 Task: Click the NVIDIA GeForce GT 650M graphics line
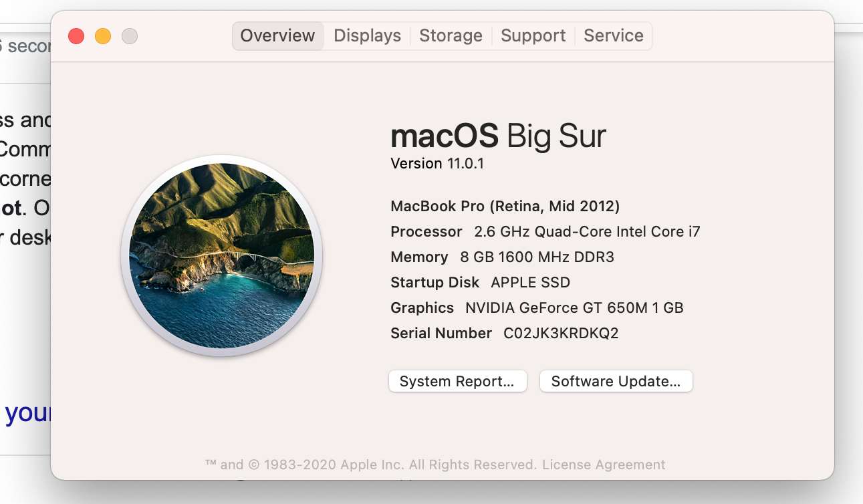[537, 308]
